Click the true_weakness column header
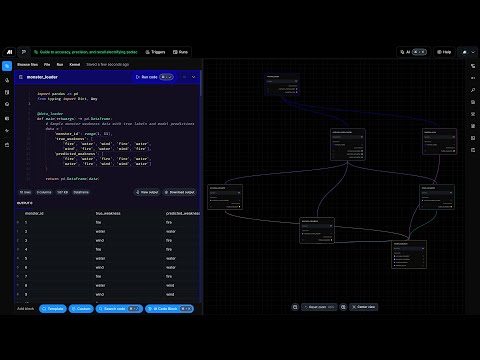The image size is (480, 360). (108, 213)
